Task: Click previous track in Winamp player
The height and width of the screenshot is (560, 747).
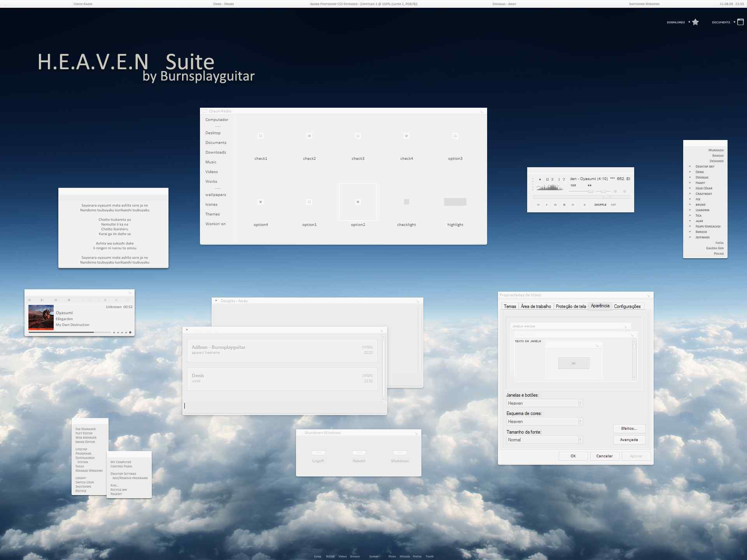Action: tap(538, 205)
